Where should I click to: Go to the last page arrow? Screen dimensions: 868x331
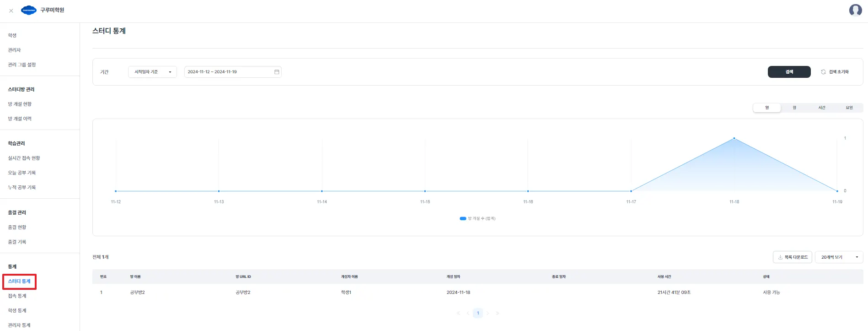[497, 313]
